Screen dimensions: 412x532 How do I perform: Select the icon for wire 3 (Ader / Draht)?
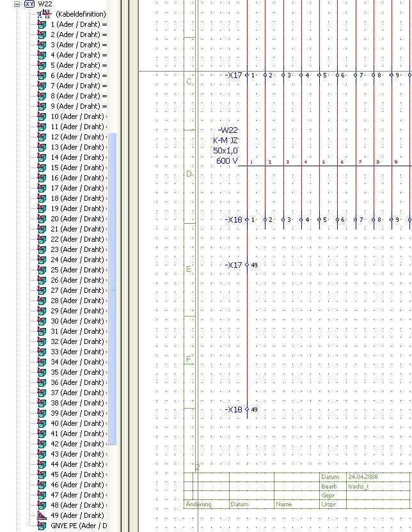[42, 45]
